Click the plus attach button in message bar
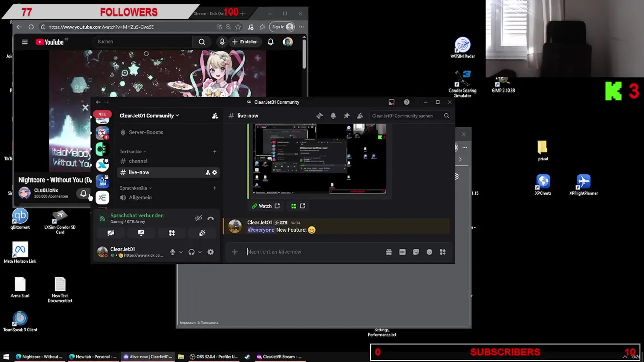 pos(235,252)
